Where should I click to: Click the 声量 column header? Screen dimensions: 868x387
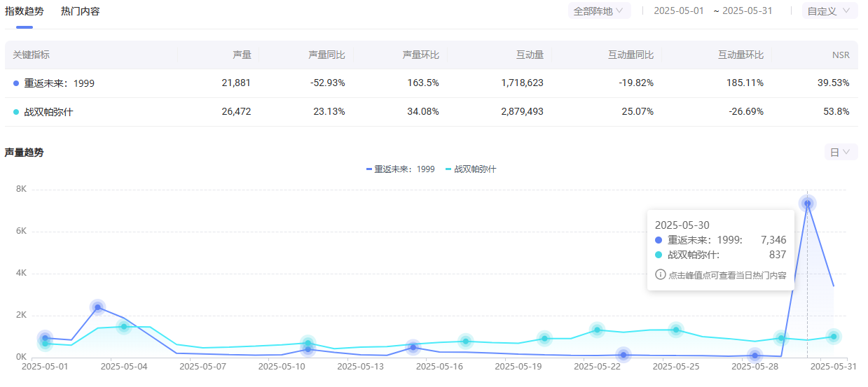242,55
